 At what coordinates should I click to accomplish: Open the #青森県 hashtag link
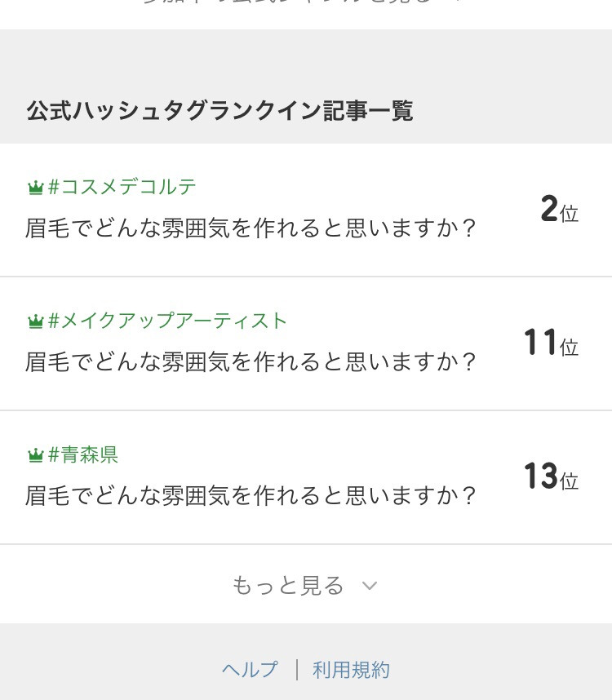click(x=83, y=454)
